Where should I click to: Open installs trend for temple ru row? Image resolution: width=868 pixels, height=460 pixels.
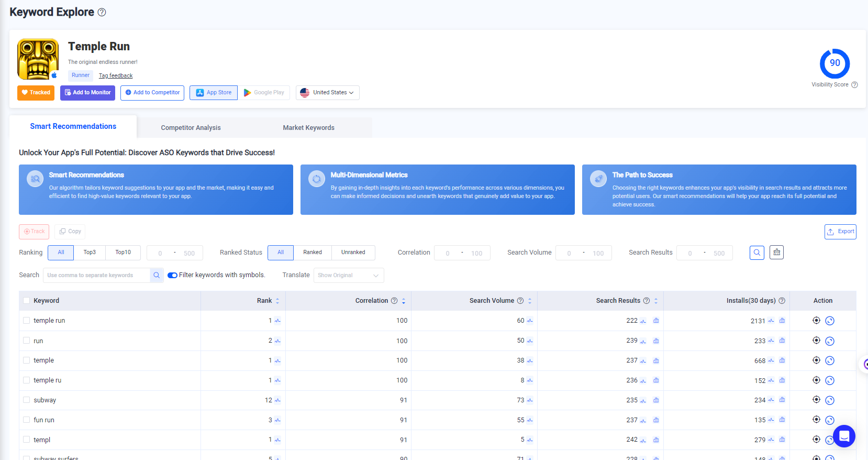771,381
